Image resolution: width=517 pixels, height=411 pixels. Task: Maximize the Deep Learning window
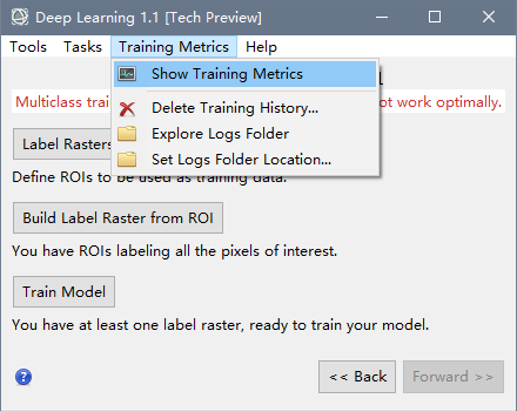tap(435, 17)
